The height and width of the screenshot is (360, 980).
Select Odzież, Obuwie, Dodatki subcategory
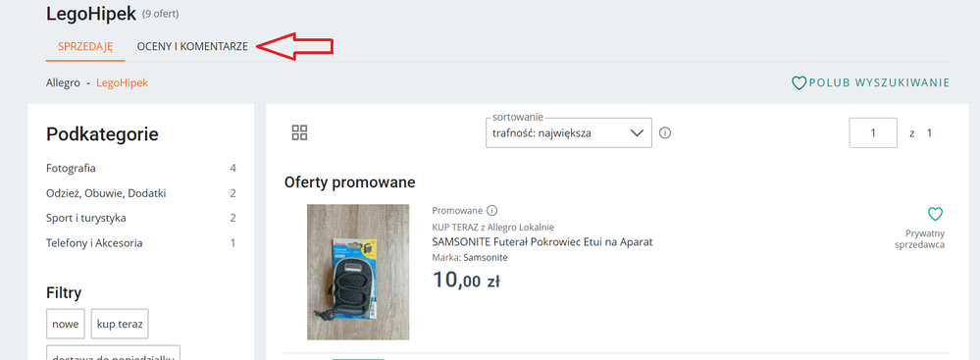coord(106,193)
